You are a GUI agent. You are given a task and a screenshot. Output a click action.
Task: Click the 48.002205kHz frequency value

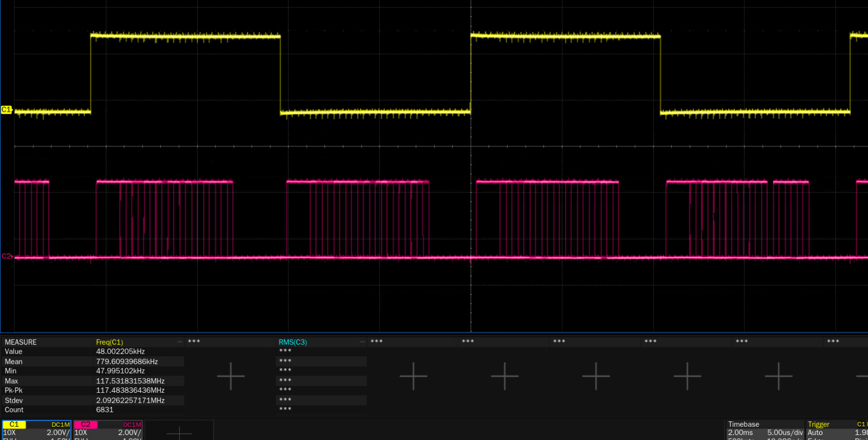pos(120,351)
